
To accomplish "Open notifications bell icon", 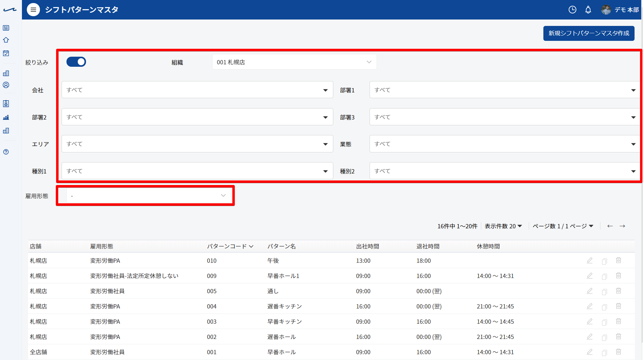I will click(588, 10).
